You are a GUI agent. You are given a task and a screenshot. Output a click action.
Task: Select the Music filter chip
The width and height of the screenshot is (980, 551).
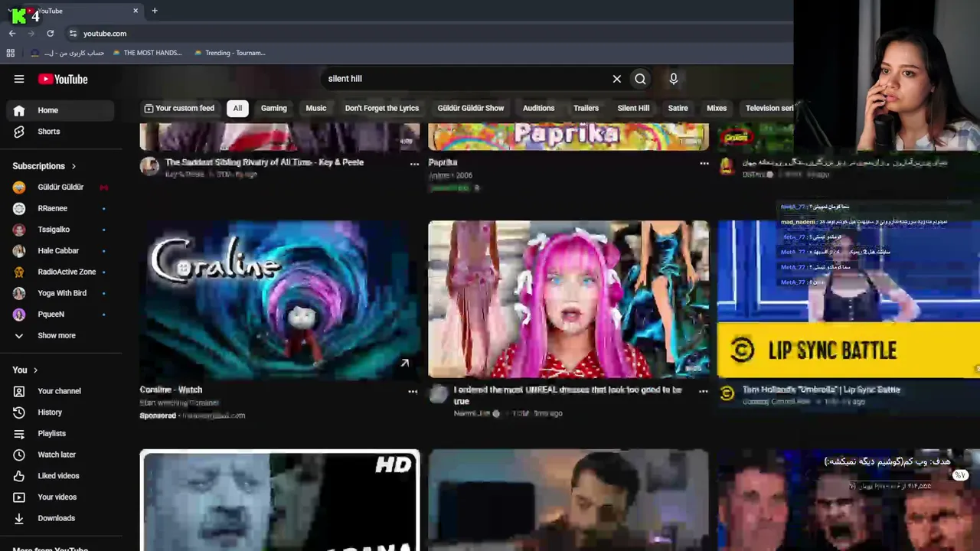[x=316, y=108]
